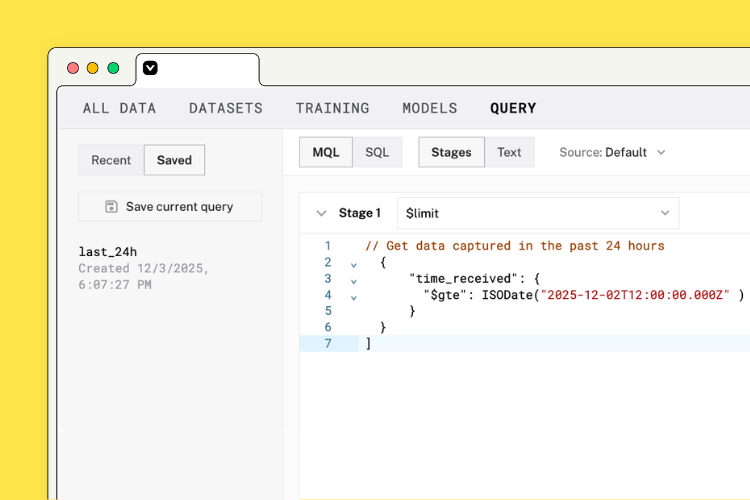Show Recent queries list
The width and height of the screenshot is (750, 500).
pos(111,160)
